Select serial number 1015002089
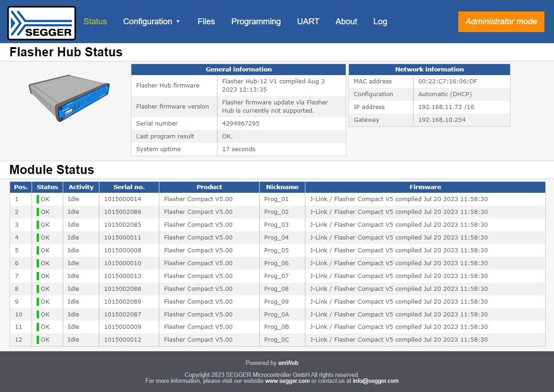This screenshot has height=392, width=554. (123, 302)
